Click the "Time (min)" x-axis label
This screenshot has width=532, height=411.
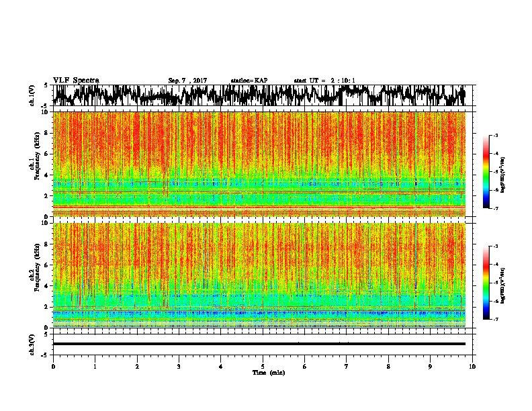pyautogui.click(x=269, y=373)
